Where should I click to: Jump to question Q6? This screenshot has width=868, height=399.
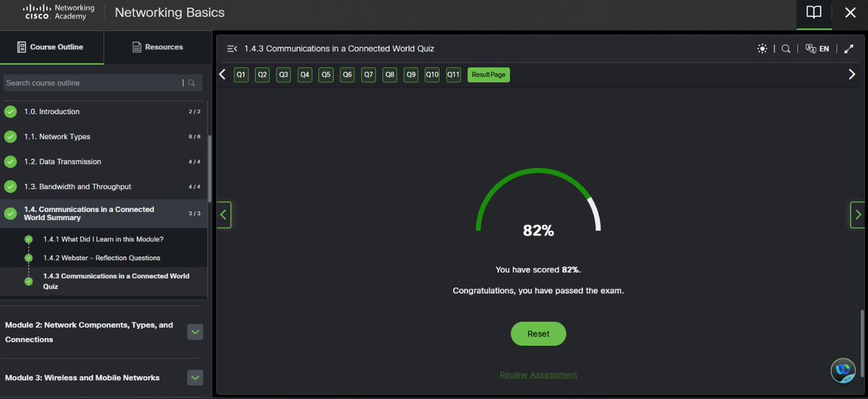click(347, 75)
